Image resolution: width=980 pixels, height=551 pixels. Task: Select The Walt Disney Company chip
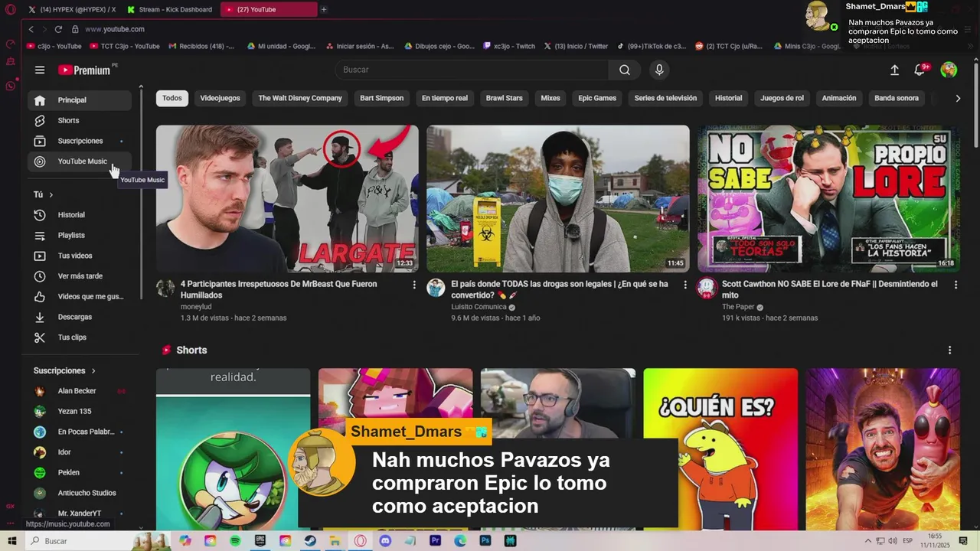(300, 98)
